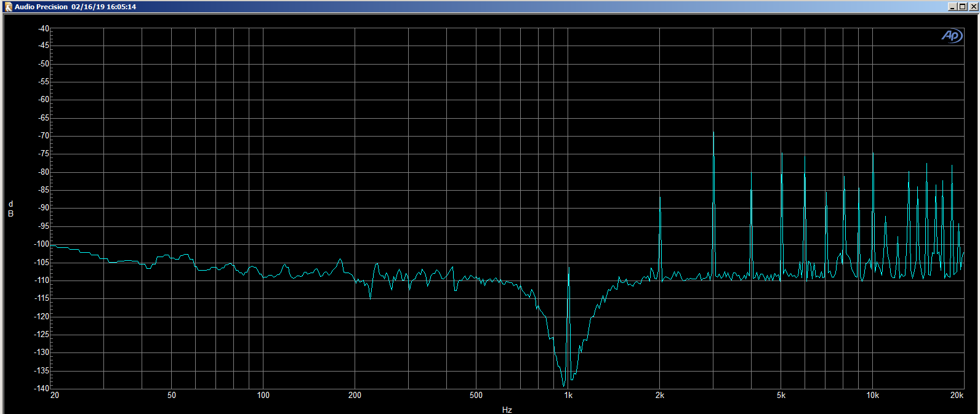Click the '-130' y-axis value
Viewport: 980px width, 414px height.
[42, 352]
